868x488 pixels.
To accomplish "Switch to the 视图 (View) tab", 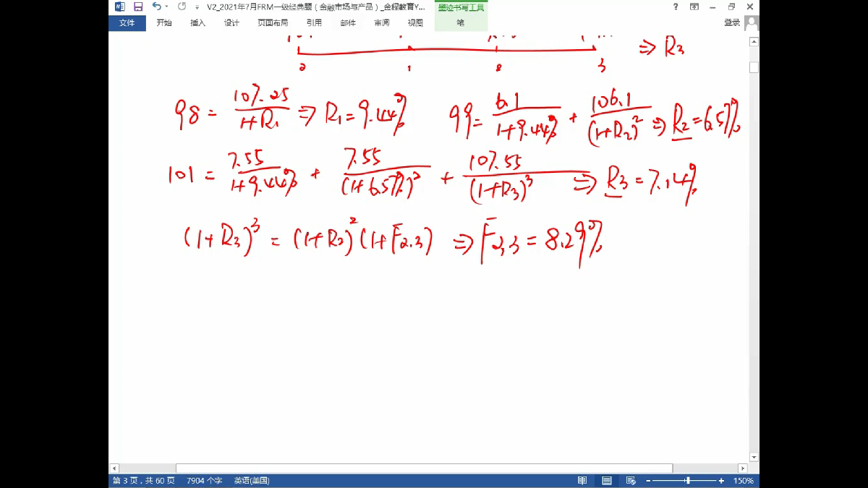I will [x=415, y=23].
